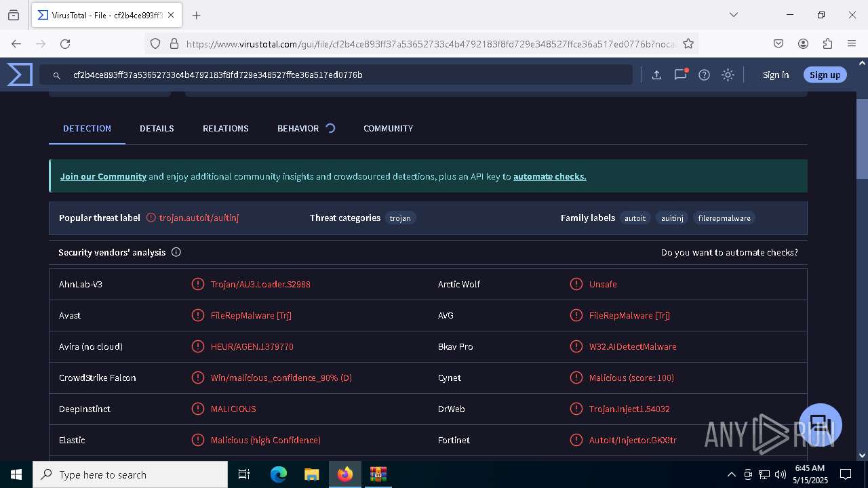
Task: Open the list all tabs dropdown
Action: pos(733,15)
